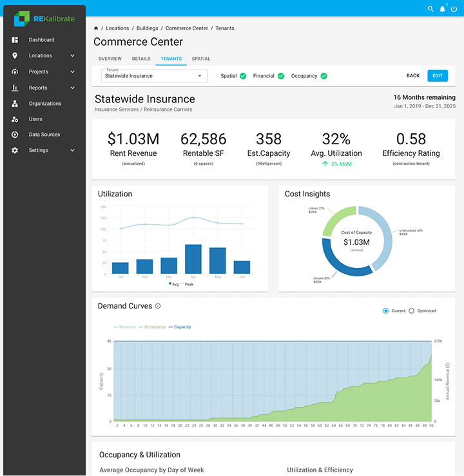The image size is (464, 476).
Task: Switch to the Overview tab
Action: 110,59
